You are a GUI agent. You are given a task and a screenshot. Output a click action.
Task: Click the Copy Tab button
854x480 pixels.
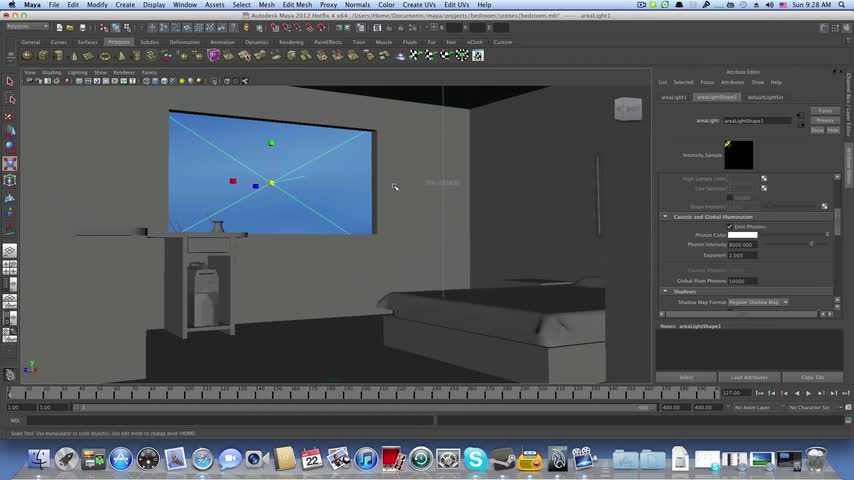coord(813,377)
